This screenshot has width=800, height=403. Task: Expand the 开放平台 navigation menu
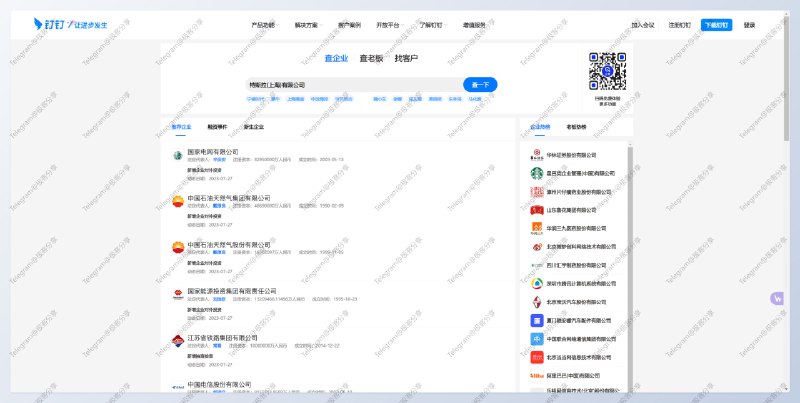[389, 25]
